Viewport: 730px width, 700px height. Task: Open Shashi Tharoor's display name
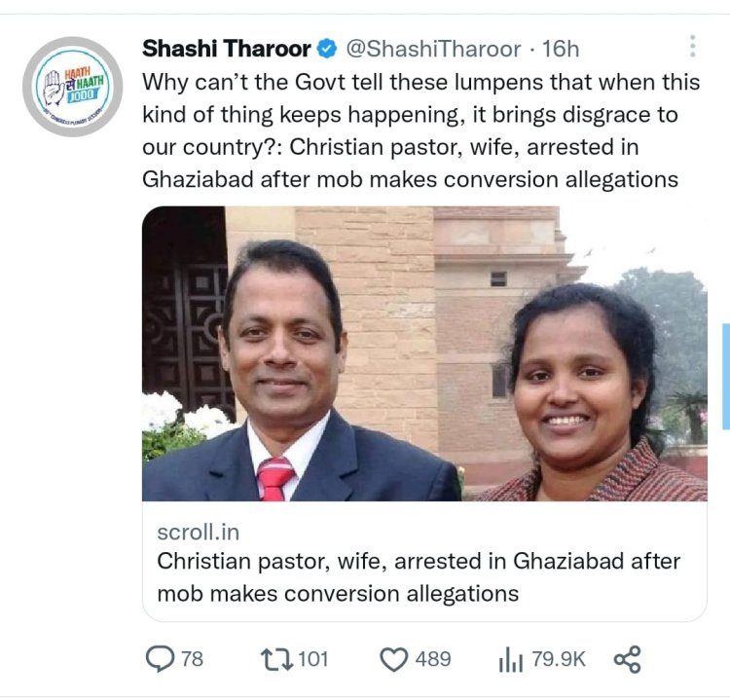click(227, 48)
